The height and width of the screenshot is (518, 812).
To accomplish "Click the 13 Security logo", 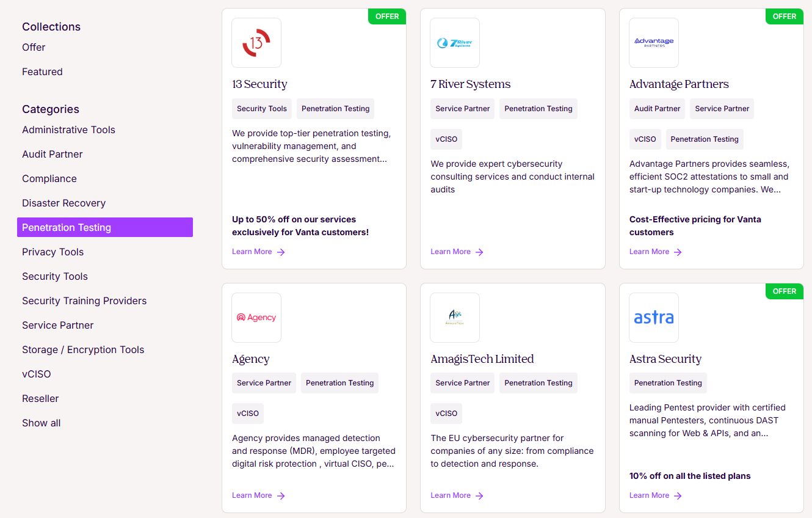I will (256, 42).
